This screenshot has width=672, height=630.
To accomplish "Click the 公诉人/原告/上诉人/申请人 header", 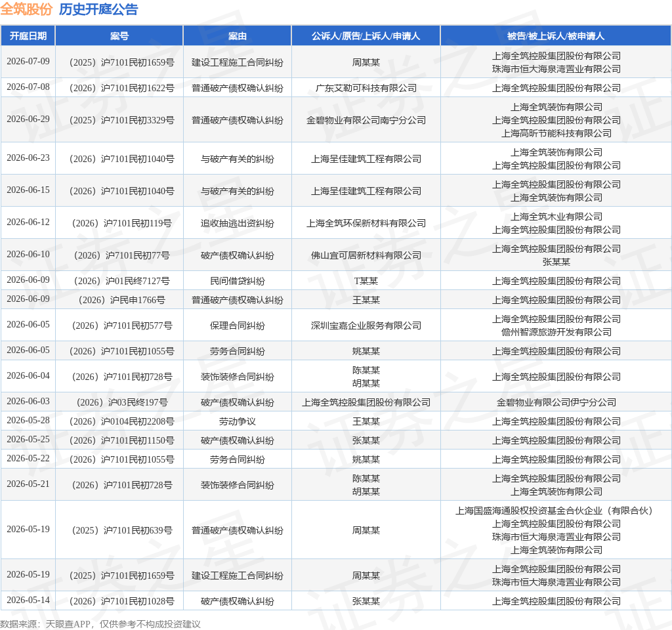I will [x=366, y=36].
